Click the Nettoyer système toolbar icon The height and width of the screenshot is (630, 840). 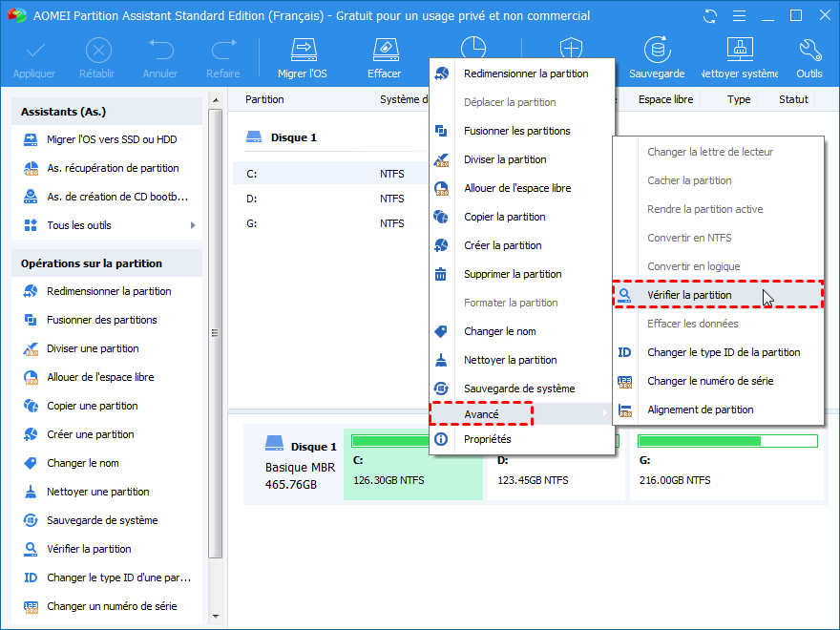point(740,51)
